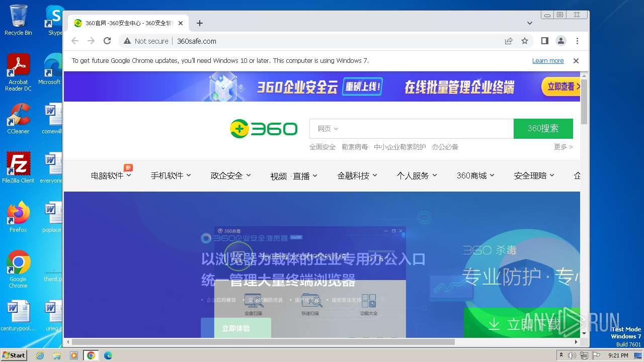The width and height of the screenshot is (644, 362).
Task: Launch Acrobat Reader DC desktop icon
Action: pyautogui.click(x=18, y=72)
